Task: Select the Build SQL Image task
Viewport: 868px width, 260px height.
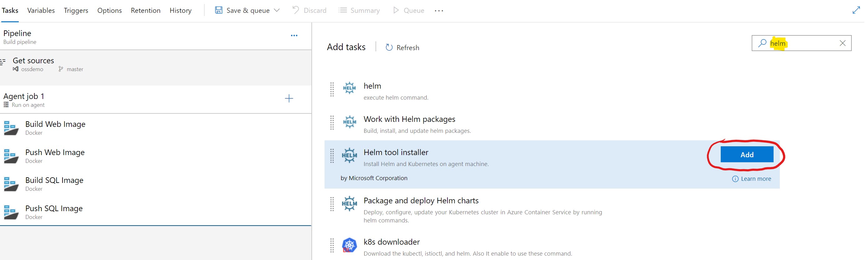Action: [x=156, y=184]
